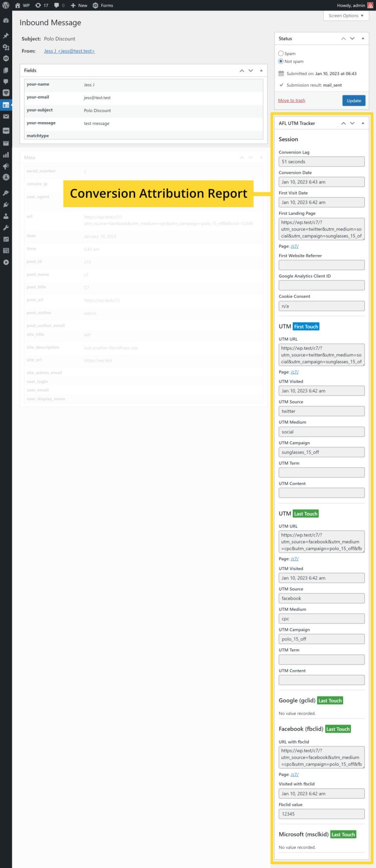This screenshot has height=868, width=376.
Task: Open Pages icon in sidebar
Action: [x=6, y=70]
